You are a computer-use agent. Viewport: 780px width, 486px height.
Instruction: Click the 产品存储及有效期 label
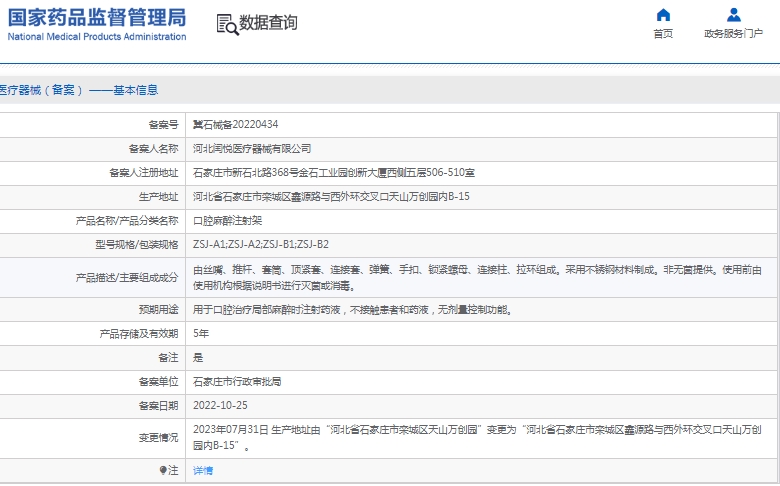click(x=138, y=334)
